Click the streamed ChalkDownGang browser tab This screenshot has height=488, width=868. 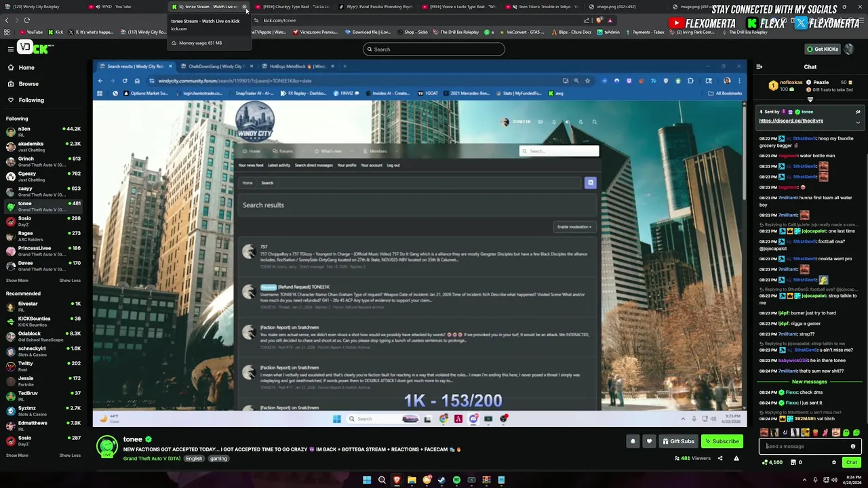coord(216,66)
